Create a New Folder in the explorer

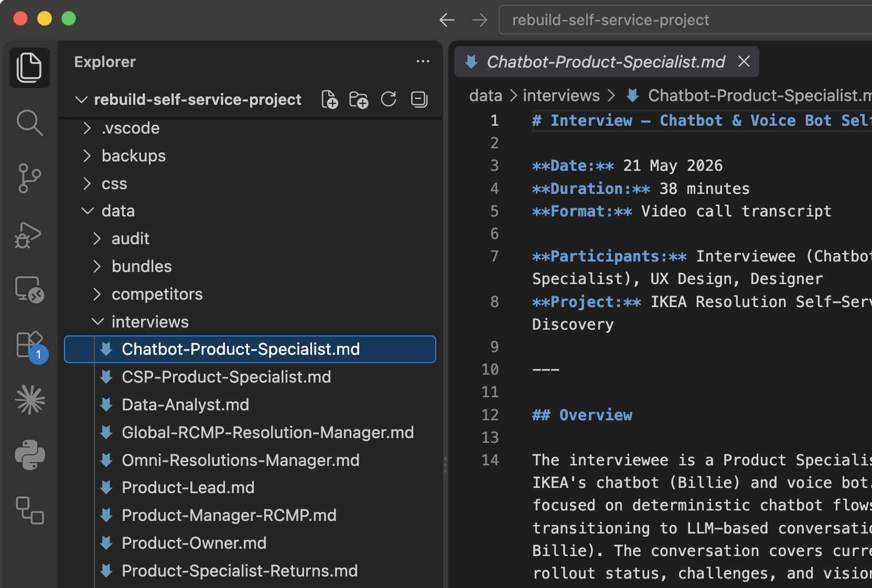(x=359, y=99)
